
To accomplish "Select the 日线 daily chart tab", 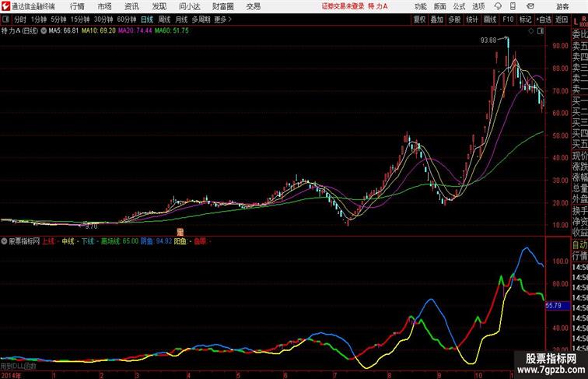I will coord(147,19).
